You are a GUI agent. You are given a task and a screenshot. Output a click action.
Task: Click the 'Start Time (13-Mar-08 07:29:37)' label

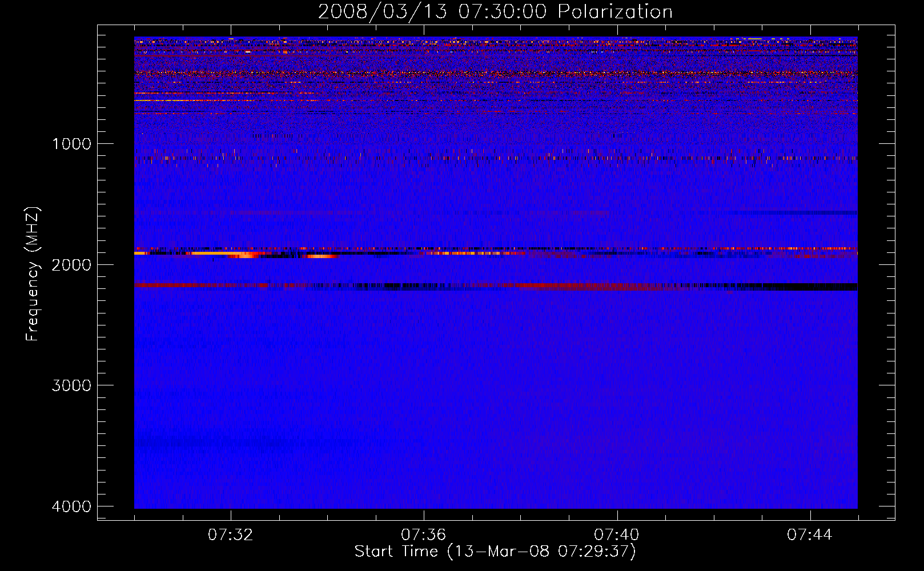(x=495, y=552)
